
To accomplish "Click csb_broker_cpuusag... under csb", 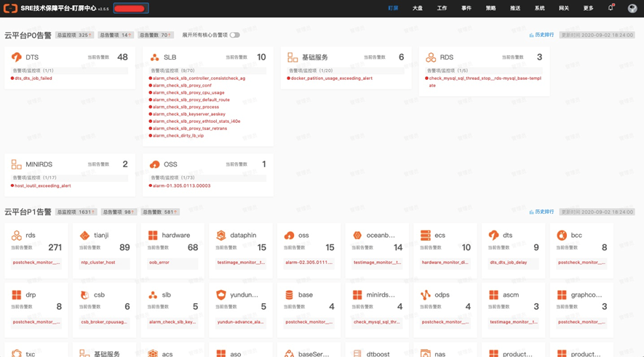I will point(104,322).
